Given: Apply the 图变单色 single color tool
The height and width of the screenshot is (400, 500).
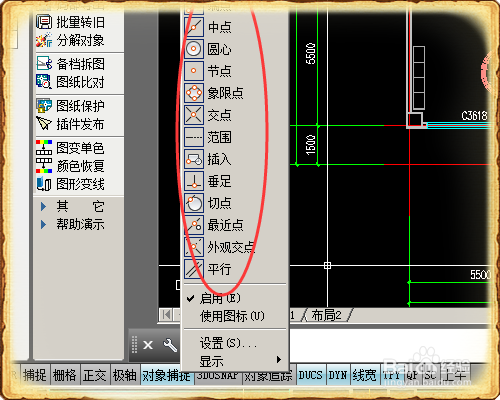Looking at the screenshot, I should (70, 148).
